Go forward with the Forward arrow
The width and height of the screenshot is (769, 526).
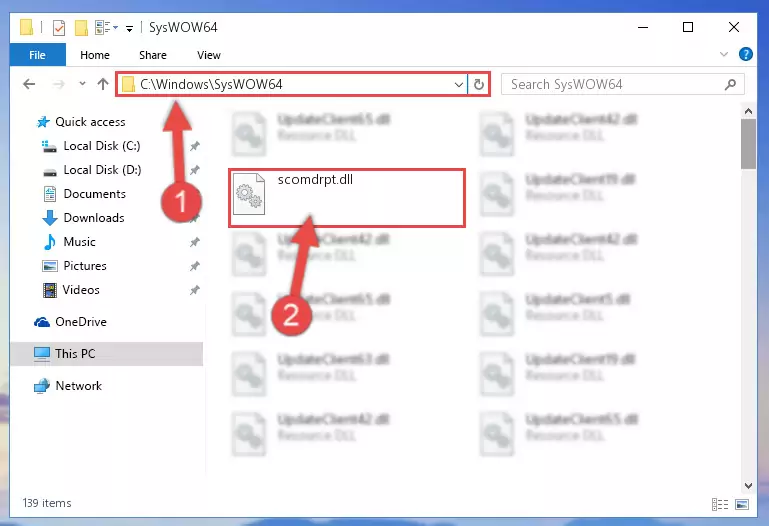[59, 84]
